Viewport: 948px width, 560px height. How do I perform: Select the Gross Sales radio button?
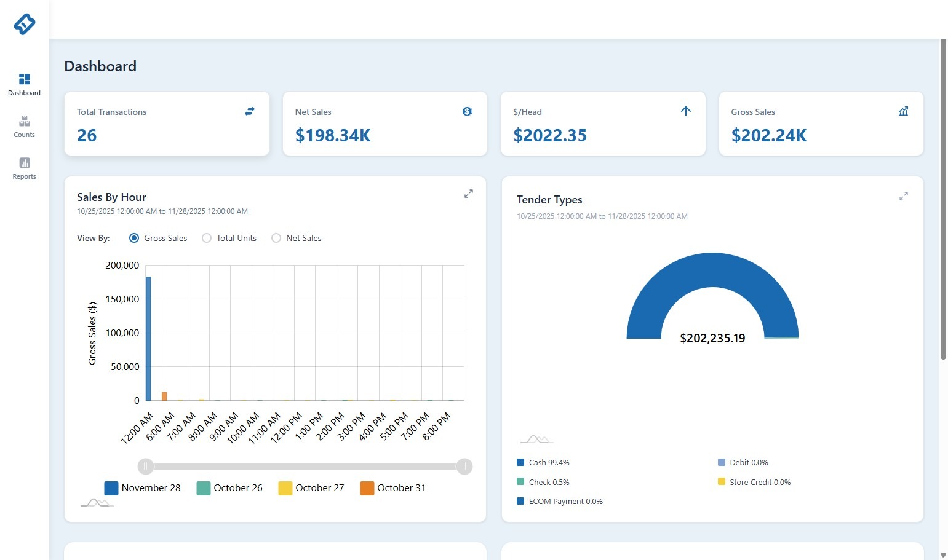pos(134,238)
